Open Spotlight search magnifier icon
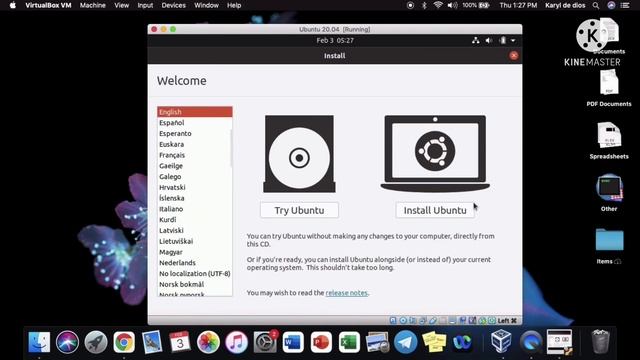The image size is (640, 360). pos(596,5)
